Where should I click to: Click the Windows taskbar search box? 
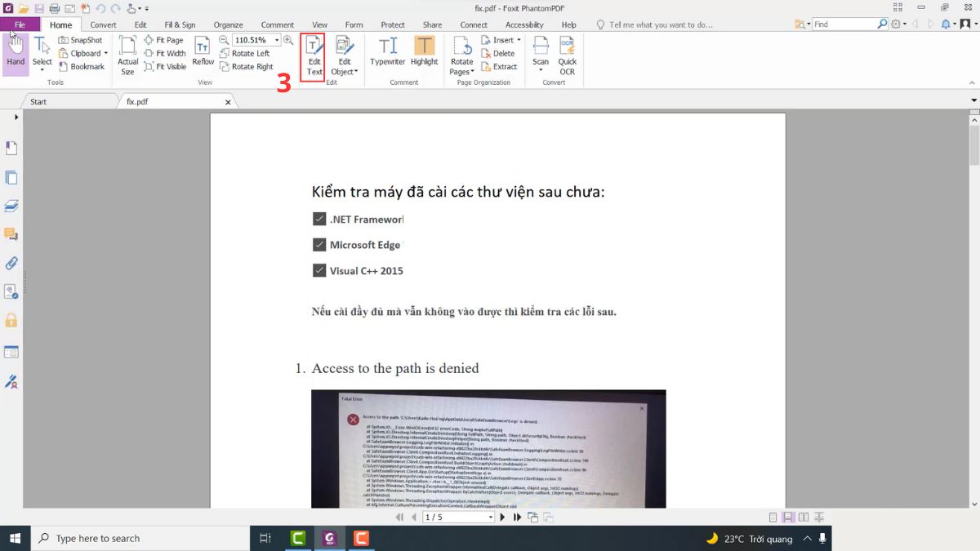[140, 538]
